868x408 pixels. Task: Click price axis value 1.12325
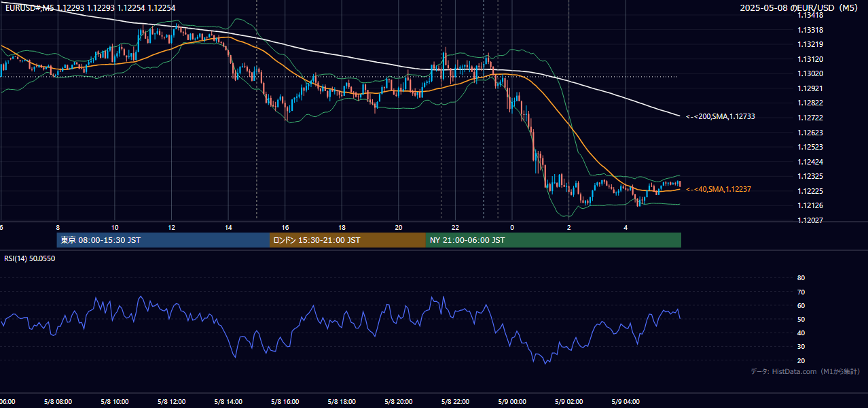812,177
